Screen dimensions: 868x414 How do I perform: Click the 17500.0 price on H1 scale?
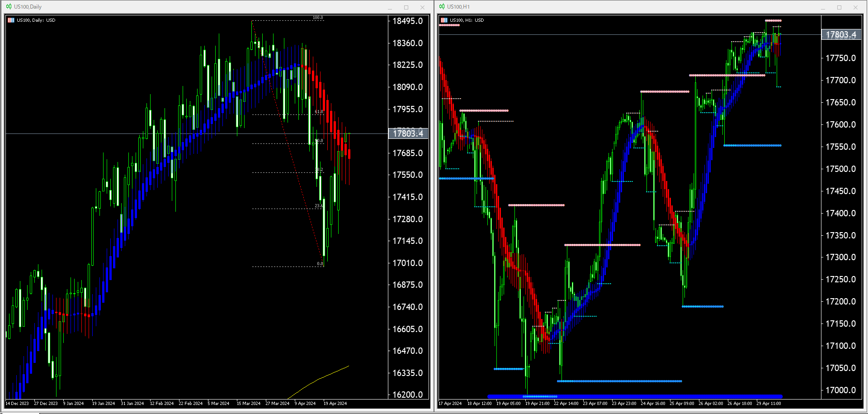(x=841, y=169)
